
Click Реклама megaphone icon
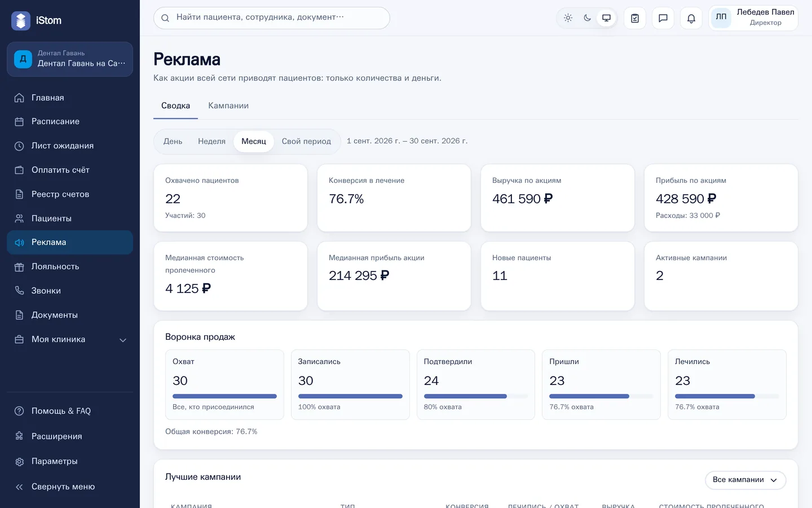(x=19, y=242)
